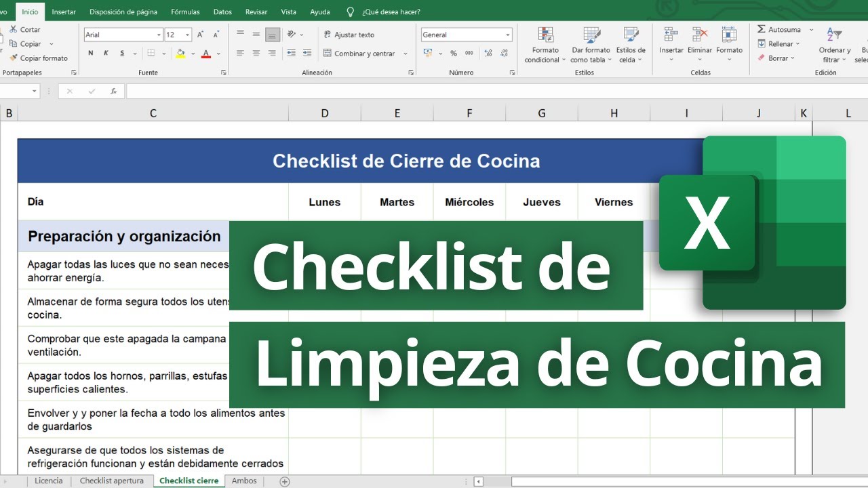
Task: Open Formato condicional menu
Action: pos(545,45)
